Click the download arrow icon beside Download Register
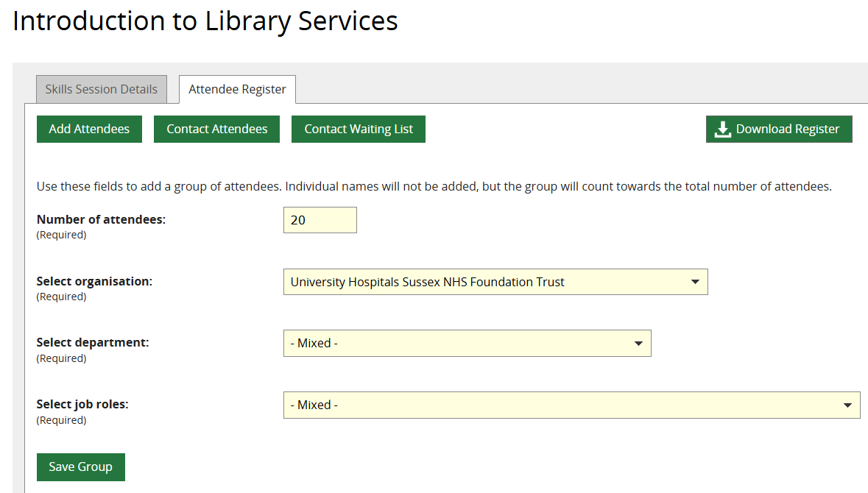Viewport: 868px width, 493px height. (723, 130)
